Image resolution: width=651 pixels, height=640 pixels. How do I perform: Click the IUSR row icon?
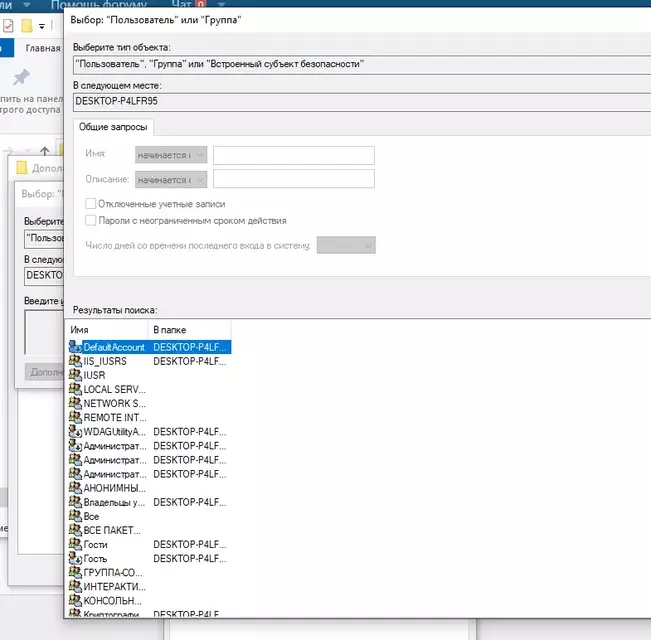(75, 375)
